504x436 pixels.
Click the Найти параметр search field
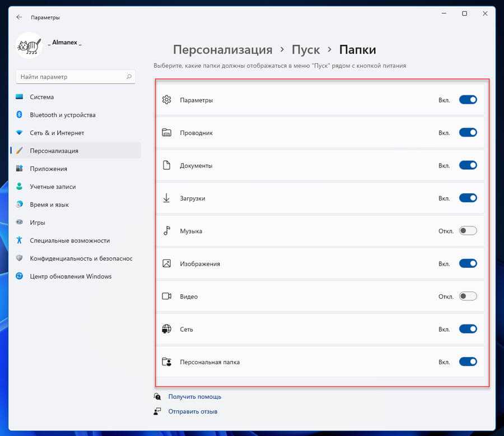point(70,77)
